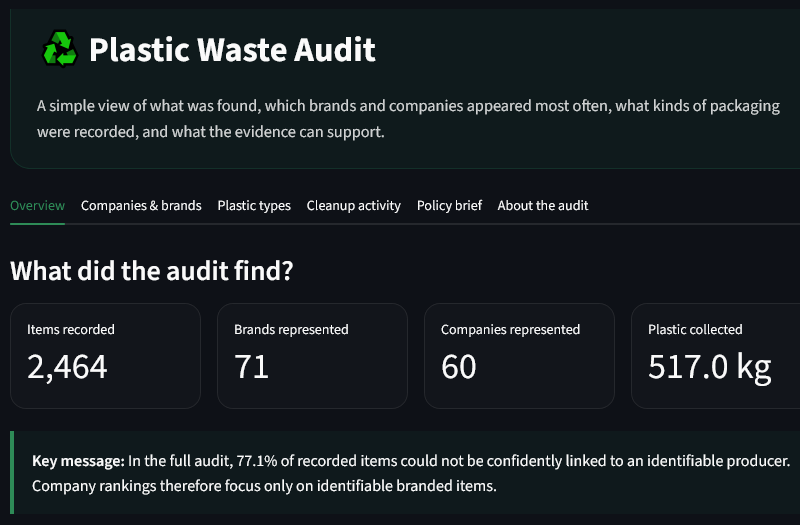Viewport: 800px width, 525px height.
Task: Click the 60 companies value
Action: (x=459, y=367)
